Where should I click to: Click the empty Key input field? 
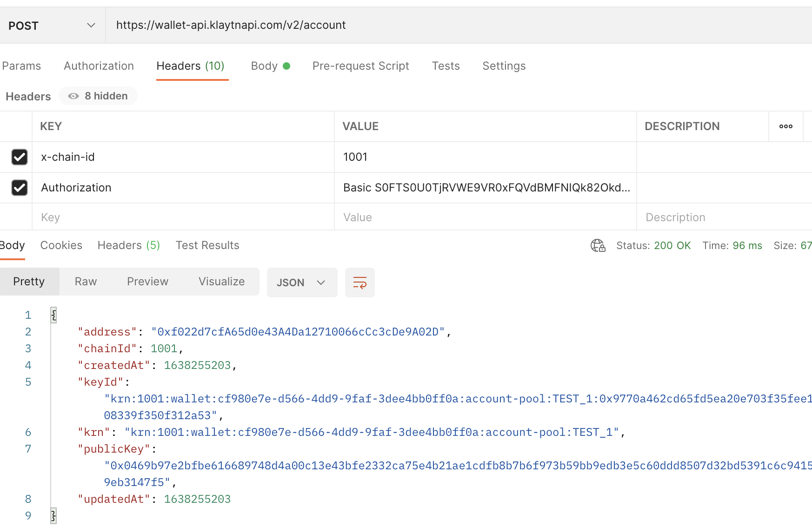click(183, 217)
